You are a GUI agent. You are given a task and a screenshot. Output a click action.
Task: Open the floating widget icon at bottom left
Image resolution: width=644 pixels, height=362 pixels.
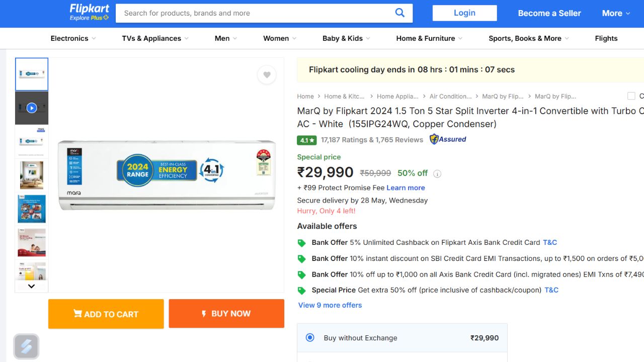pos(26,346)
